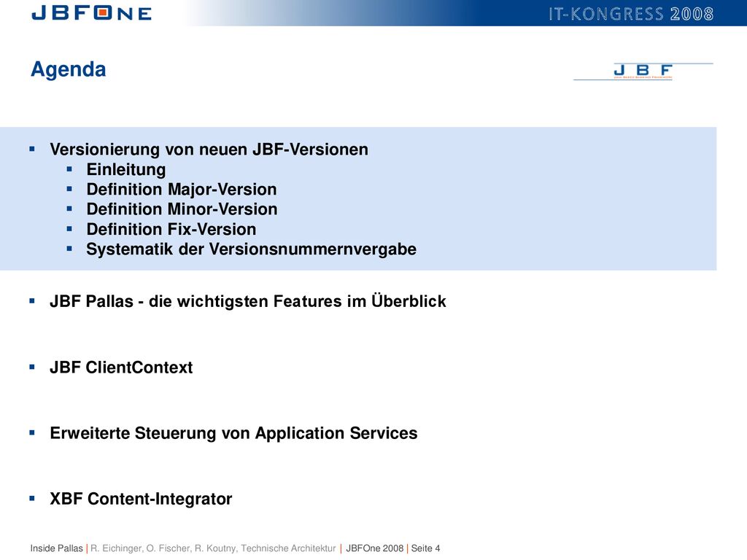747x560 pixels.
Task: Click 'Erweiterte Steuerung von Application Services'
Action: click(234, 433)
